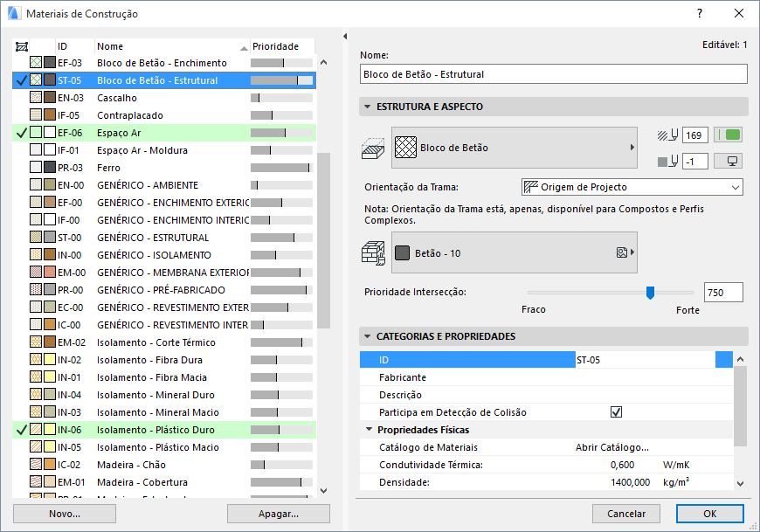760x532 pixels.
Task: Click the properties list scrollbar up arrow
Action: coord(740,360)
